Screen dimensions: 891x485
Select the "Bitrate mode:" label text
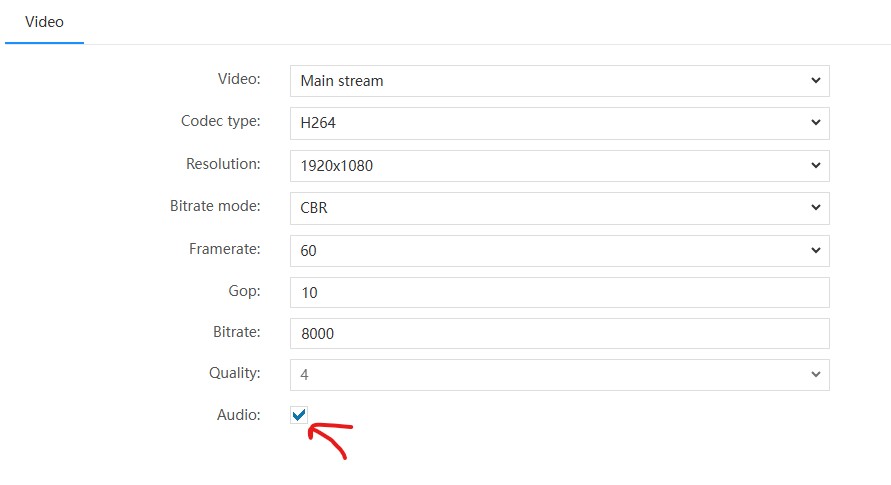pos(215,206)
